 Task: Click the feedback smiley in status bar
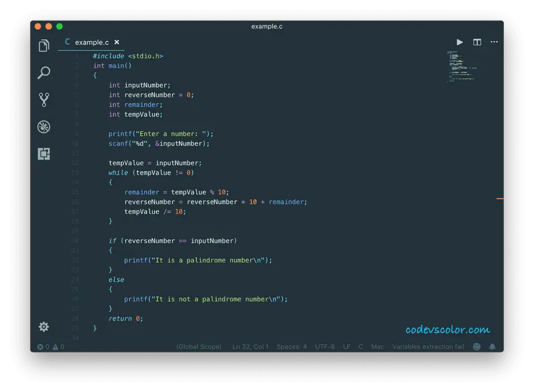477,346
